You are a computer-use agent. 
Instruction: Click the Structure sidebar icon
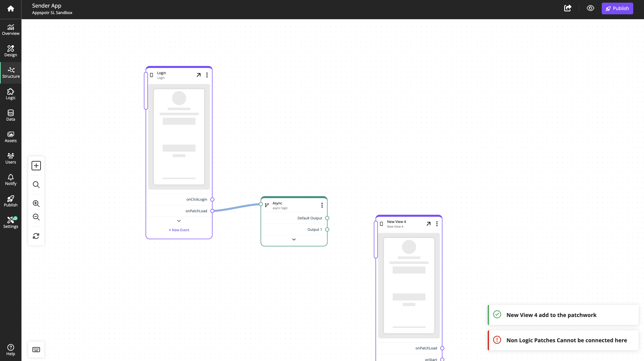pos(11,72)
